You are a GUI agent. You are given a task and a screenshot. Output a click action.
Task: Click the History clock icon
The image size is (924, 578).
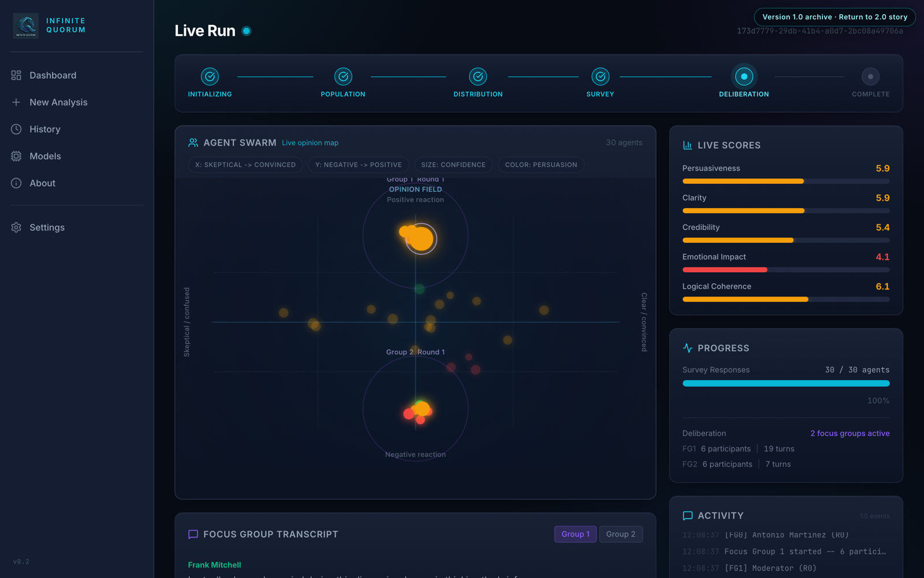16,129
